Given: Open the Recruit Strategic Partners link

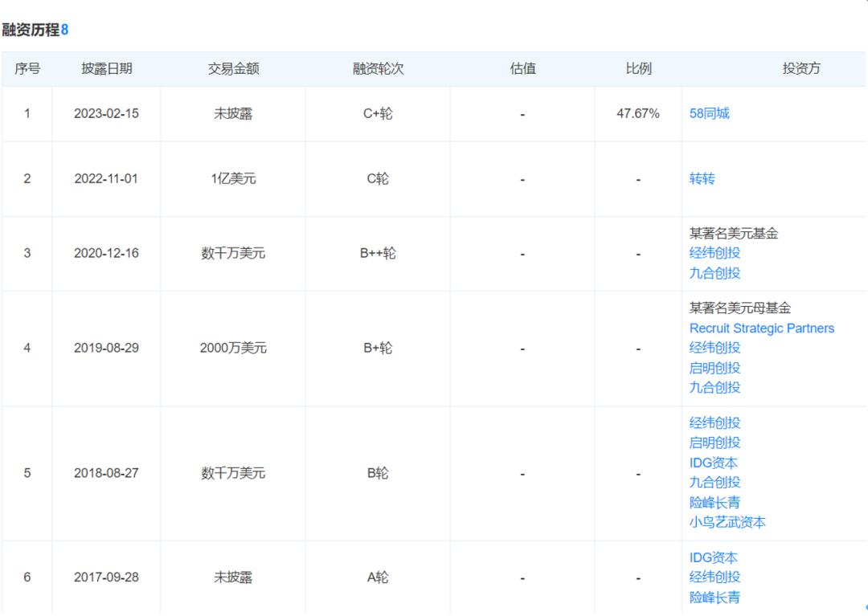Looking at the screenshot, I should [x=762, y=328].
